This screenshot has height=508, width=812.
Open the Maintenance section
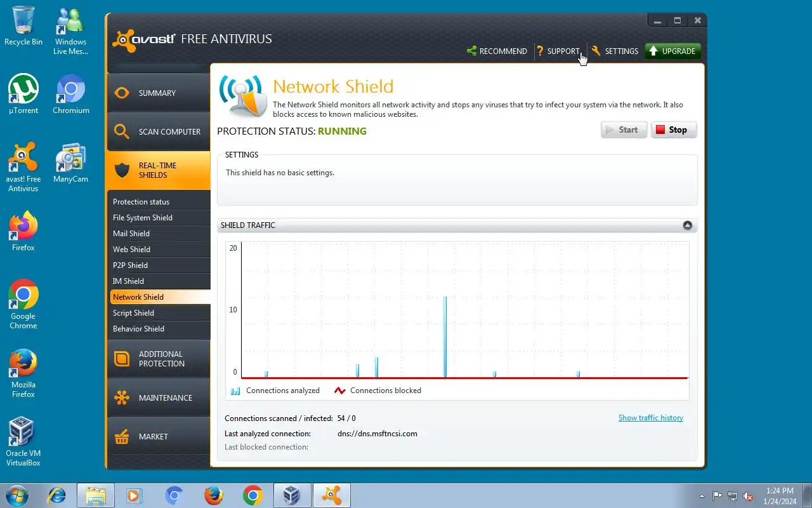(159, 398)
